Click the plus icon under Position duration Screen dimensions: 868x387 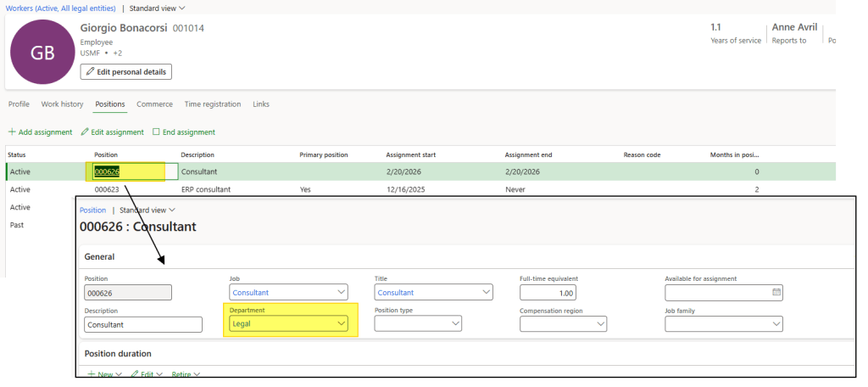(92, 374)
